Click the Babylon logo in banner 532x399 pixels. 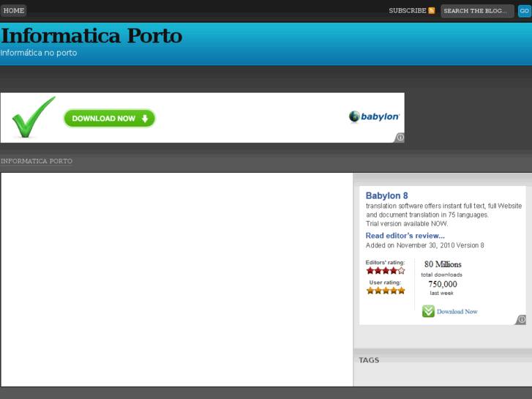374,116
